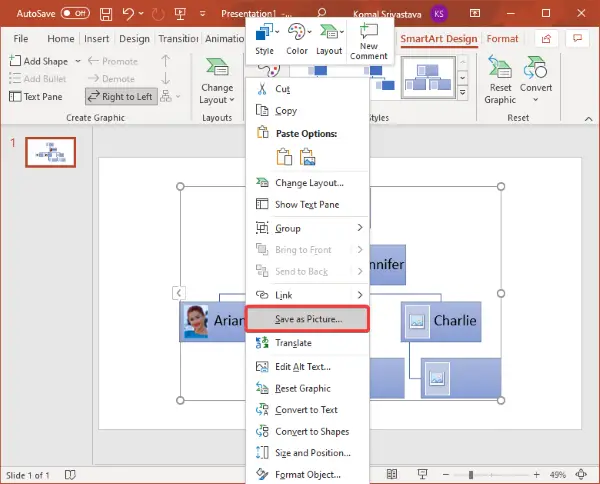This screenshot has width=600, height=484.
Task: Click picture placeholder below Charlie
Action: tap(437, 378)
